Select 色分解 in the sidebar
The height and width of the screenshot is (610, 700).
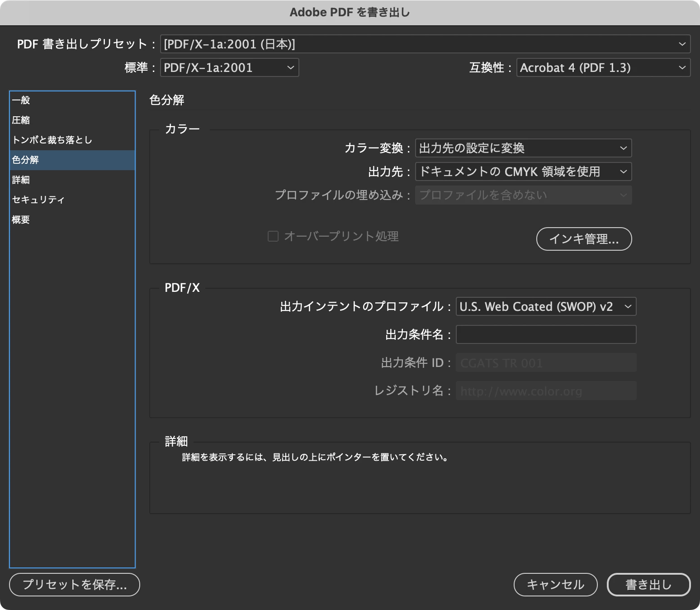(x=72, y=160)
